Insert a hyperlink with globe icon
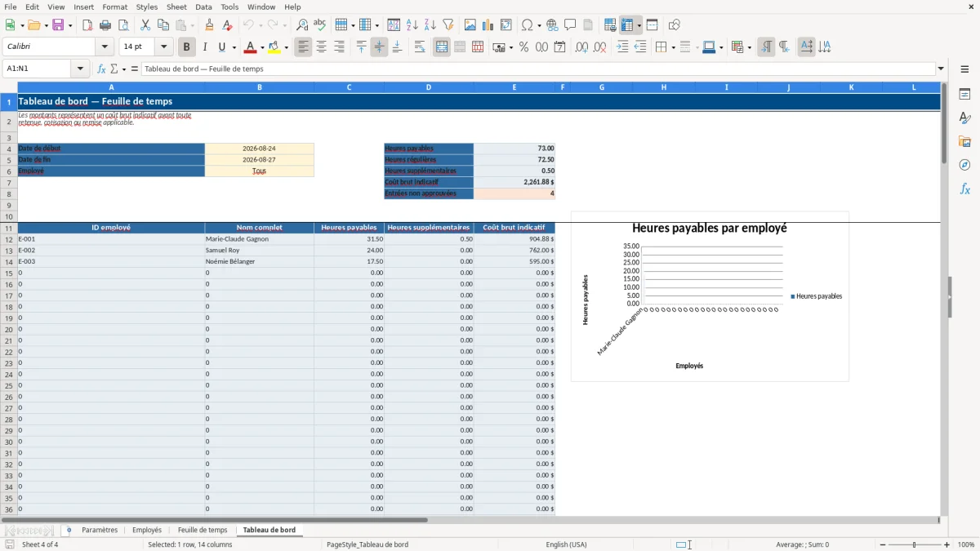Image resolution: width=980 pixels, height=551 pixels. pos(552,25)
